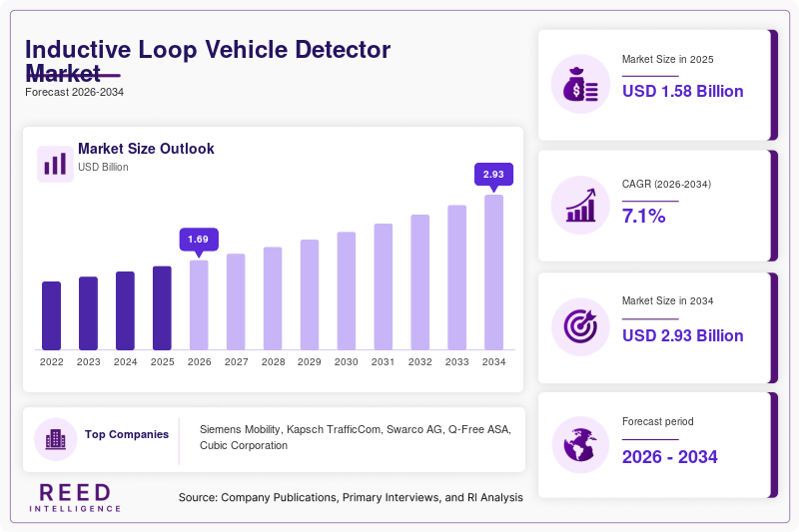
Task: Click the 'USD 1.58 Billion' value
Action: (683, 91)
